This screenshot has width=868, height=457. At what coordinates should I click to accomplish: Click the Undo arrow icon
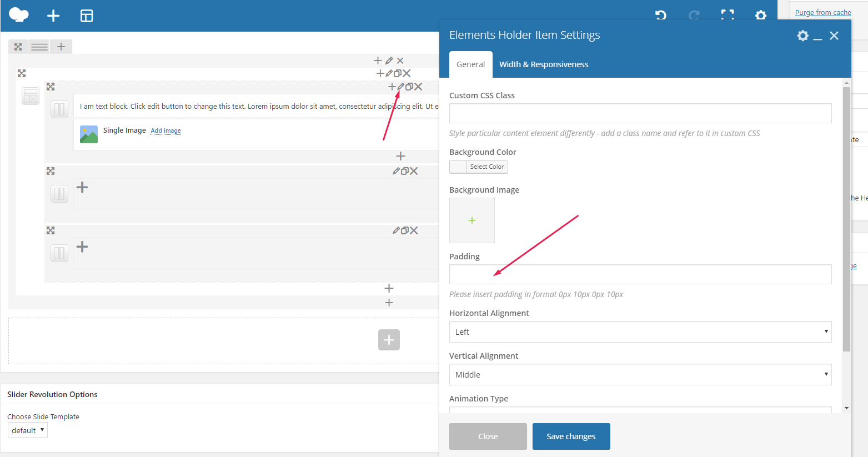[x=661, y=15]
